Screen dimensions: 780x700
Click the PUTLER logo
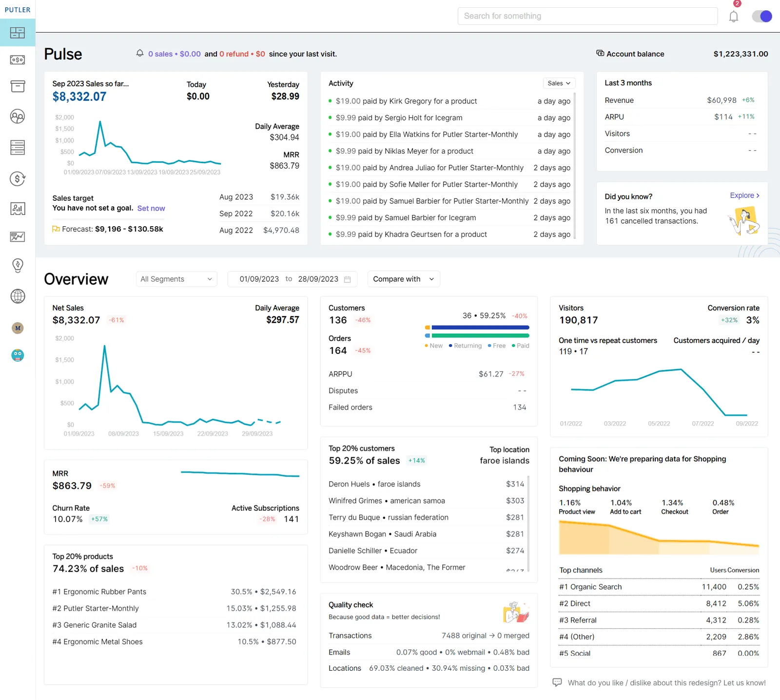pyautogui.click(x=18, y=10)
